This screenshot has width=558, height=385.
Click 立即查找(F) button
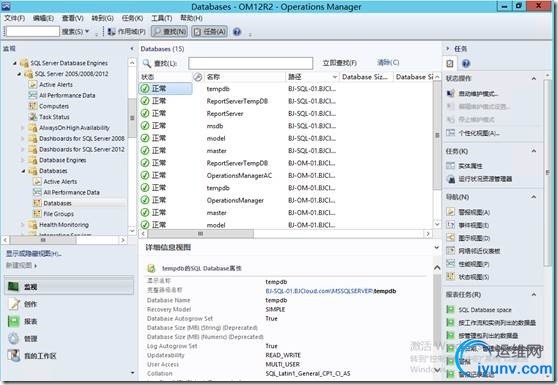339,63
